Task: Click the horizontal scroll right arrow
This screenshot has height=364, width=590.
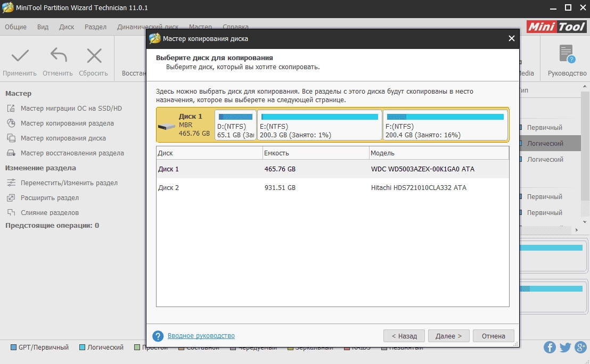Action: pyautogui.click(x=577, y=230)
